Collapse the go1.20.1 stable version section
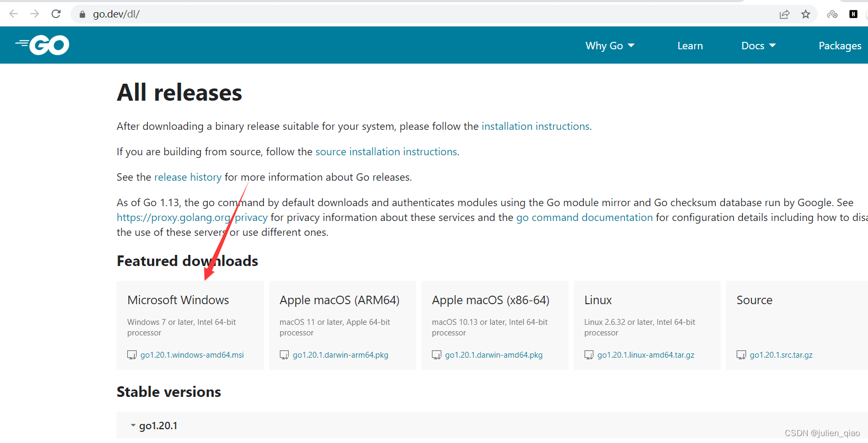This screenshot has height=443, width=868. click(x=133, y=426)
